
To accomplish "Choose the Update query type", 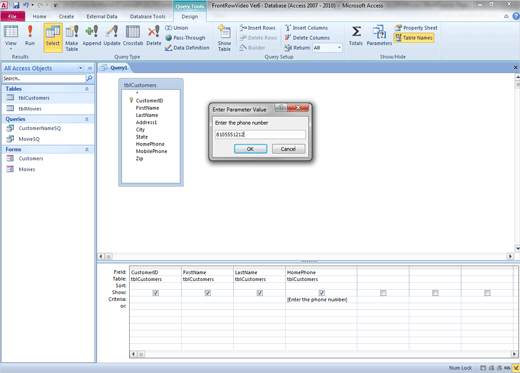I will click(112, 35).
